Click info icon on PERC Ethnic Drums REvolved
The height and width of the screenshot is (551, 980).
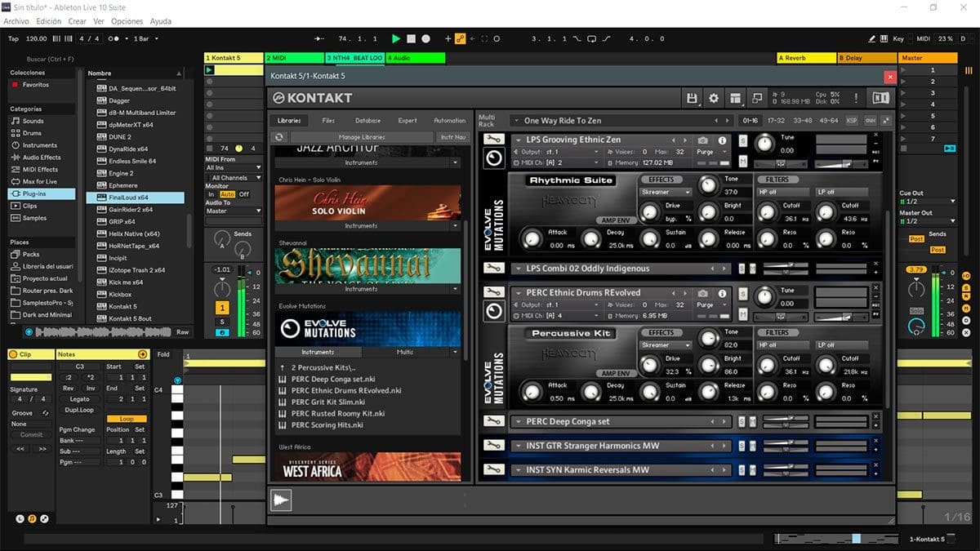click(x=722, y=293)
